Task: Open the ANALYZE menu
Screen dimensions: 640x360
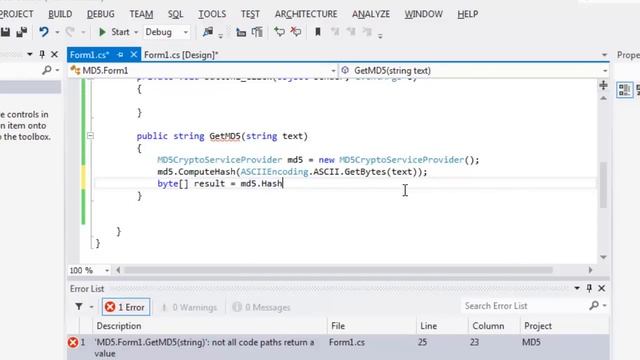Action: click(371, 14)
